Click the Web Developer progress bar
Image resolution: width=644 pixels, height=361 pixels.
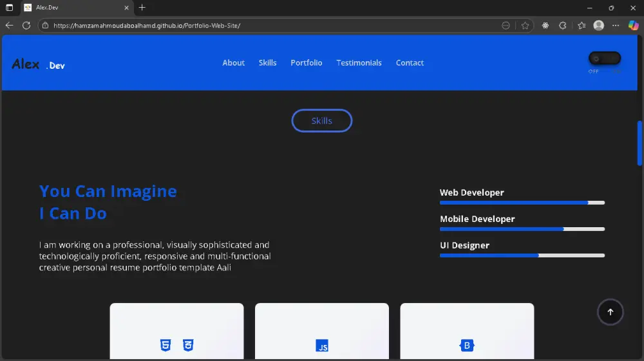click(522, 203)
